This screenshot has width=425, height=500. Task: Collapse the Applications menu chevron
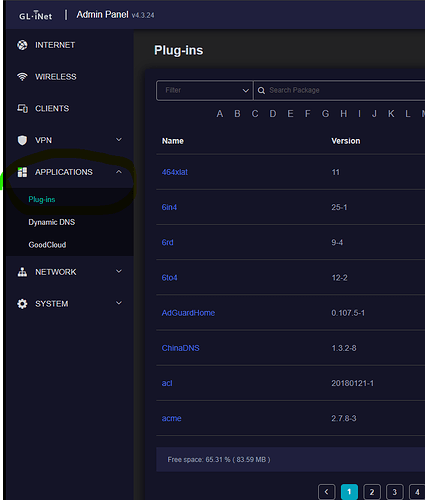(x=119, y=172)
